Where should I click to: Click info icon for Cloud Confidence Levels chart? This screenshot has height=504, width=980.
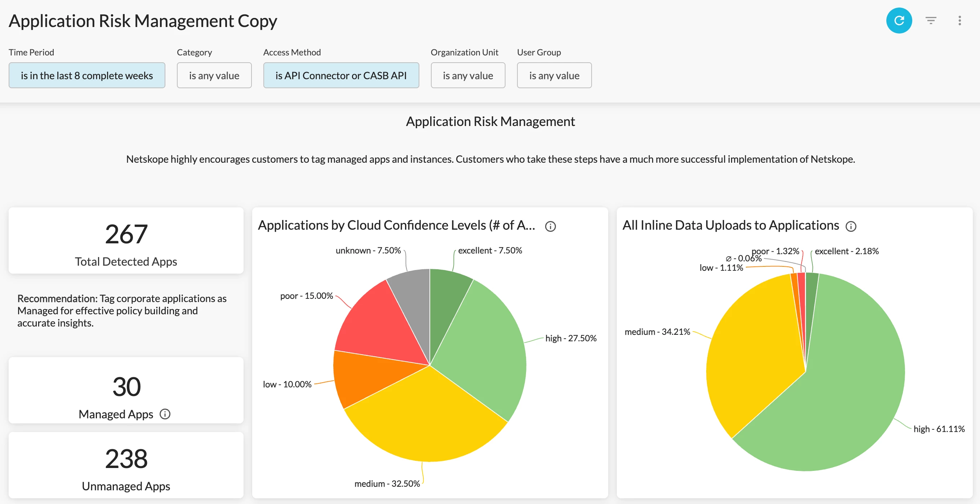pos(550,226)
